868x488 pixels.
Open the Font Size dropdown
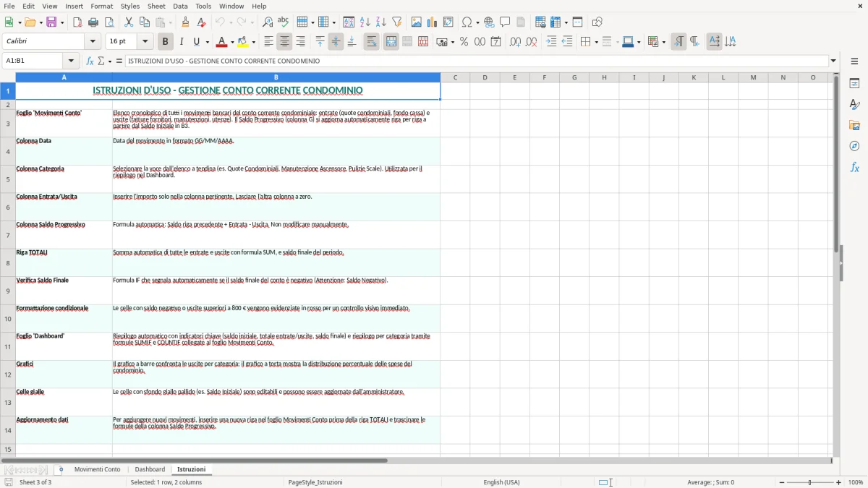tap(145, 42)
